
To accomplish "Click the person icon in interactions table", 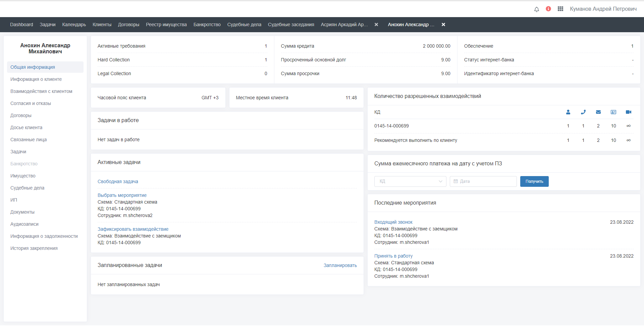I will (568, 112).
